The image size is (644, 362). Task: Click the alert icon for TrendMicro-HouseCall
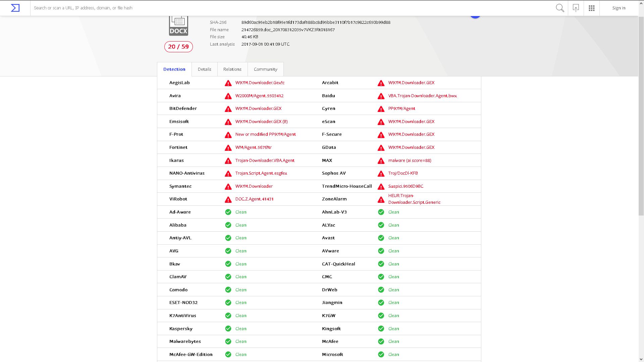point(381,187)
